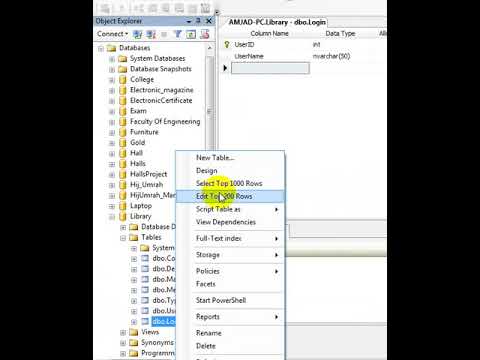Choose View Dependencies menu entry
The height and width of the screenshot is (360, 480).
pos(226,222)
